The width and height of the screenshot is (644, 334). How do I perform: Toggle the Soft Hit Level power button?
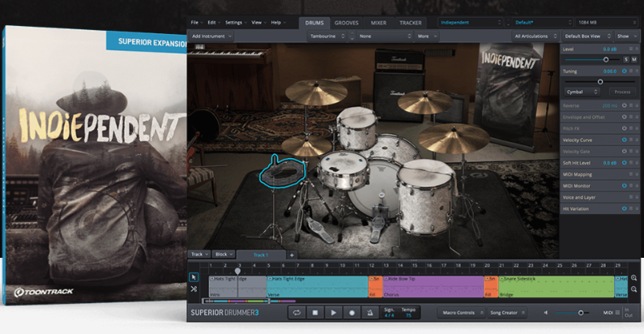click(625, 163)
